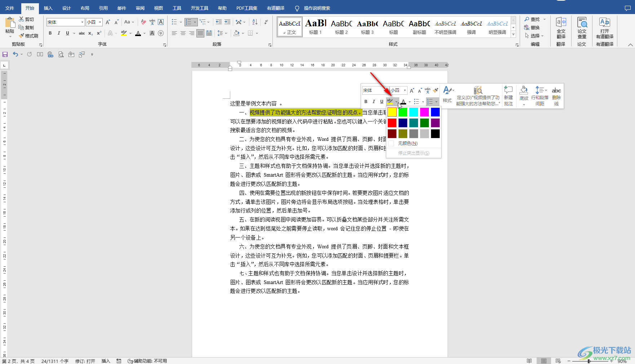635x364 pixels.
Task: Switch to the Design (设计) tab
Action: [x=66, y=8]
